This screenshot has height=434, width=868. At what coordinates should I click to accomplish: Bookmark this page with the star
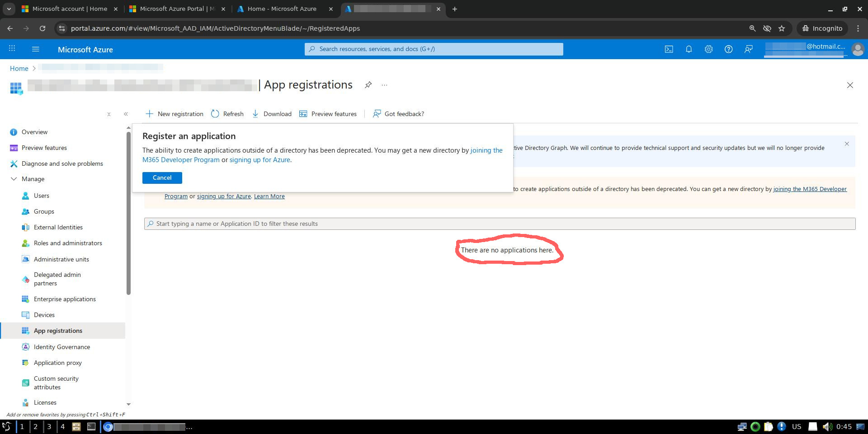782,28
